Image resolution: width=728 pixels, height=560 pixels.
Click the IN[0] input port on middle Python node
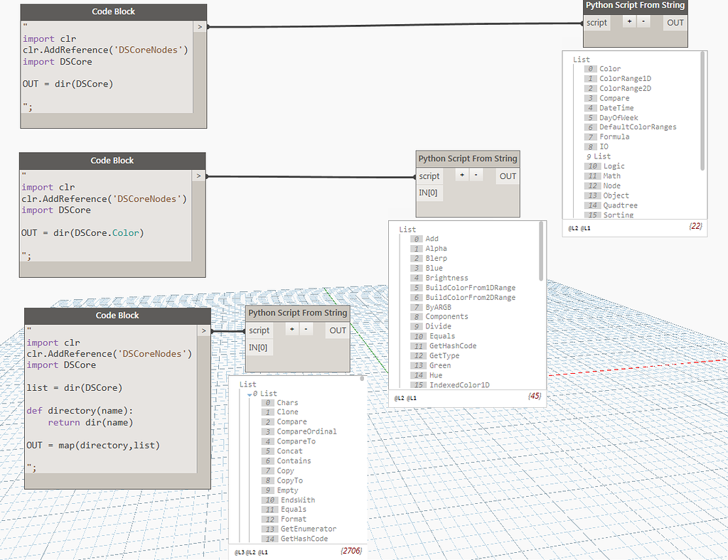click(429, 193)
